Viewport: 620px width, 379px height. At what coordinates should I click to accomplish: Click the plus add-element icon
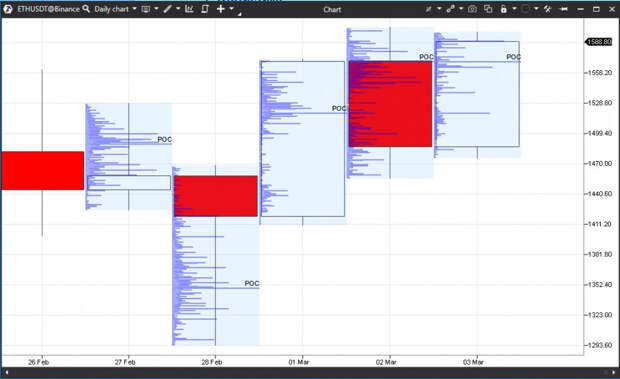221,9
